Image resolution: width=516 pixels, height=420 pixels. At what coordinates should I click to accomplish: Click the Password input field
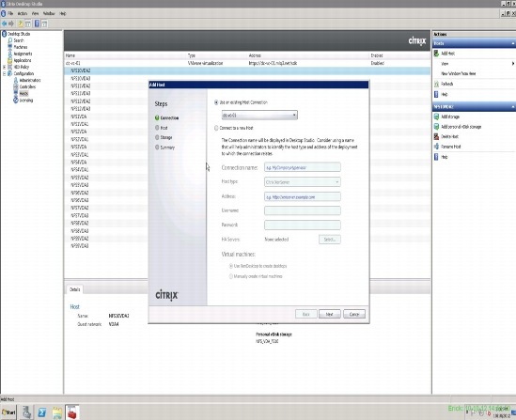(x=302, y=225)
